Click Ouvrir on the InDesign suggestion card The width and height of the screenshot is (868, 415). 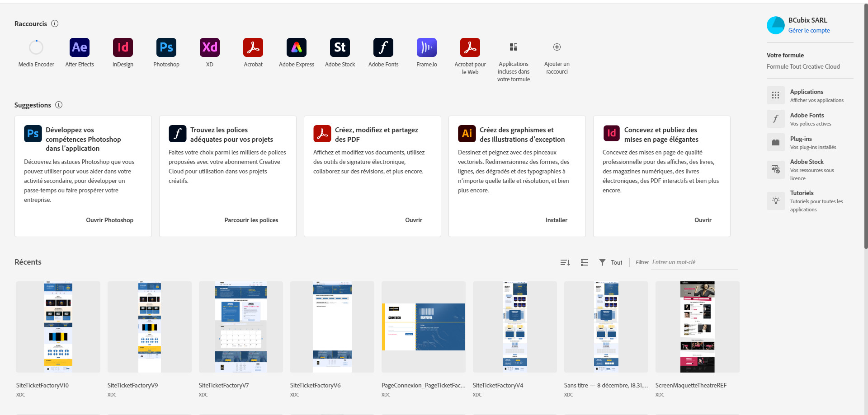(x=703, y=220)
